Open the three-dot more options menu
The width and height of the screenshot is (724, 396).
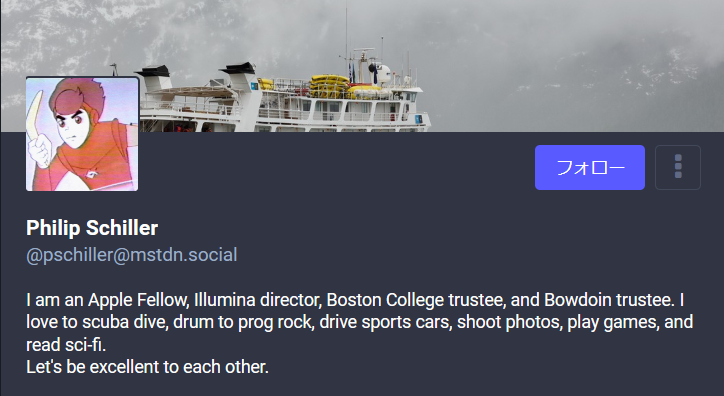pos(678,168)
